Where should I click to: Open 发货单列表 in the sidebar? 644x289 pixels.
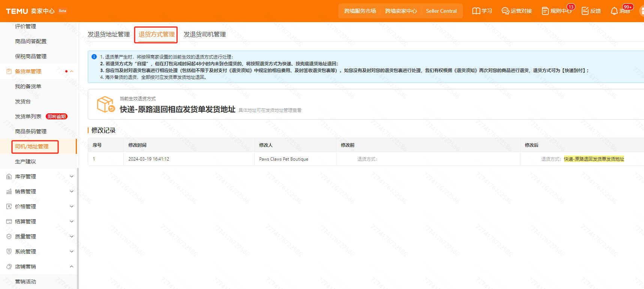[x=28, y=116]
